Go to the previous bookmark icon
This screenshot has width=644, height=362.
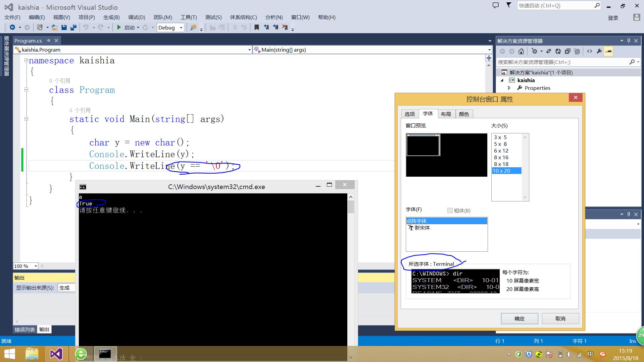point(266,27)
